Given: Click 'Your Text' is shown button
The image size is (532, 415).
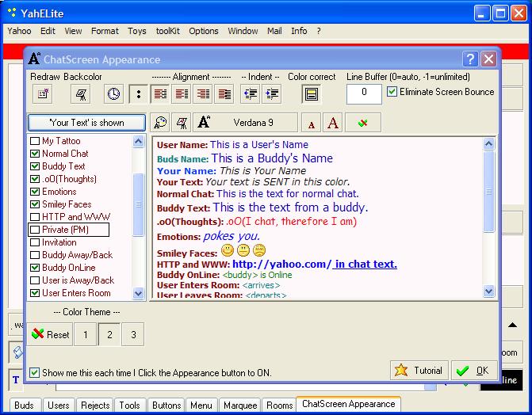Looking at the screenshot, I should click(x=87, y=123).
